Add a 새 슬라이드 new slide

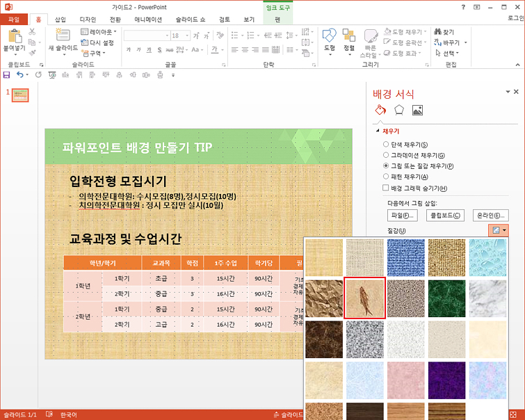point(63,40)
